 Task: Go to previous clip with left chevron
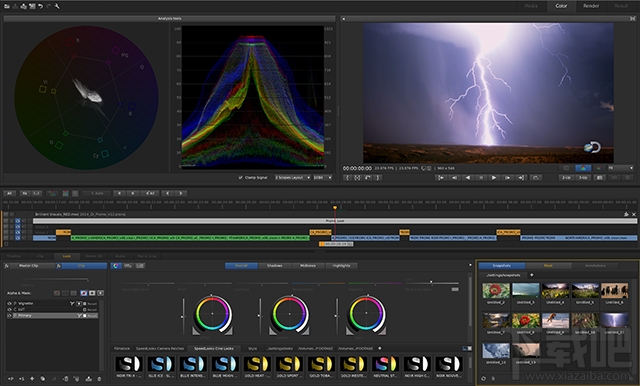[168, 193]
